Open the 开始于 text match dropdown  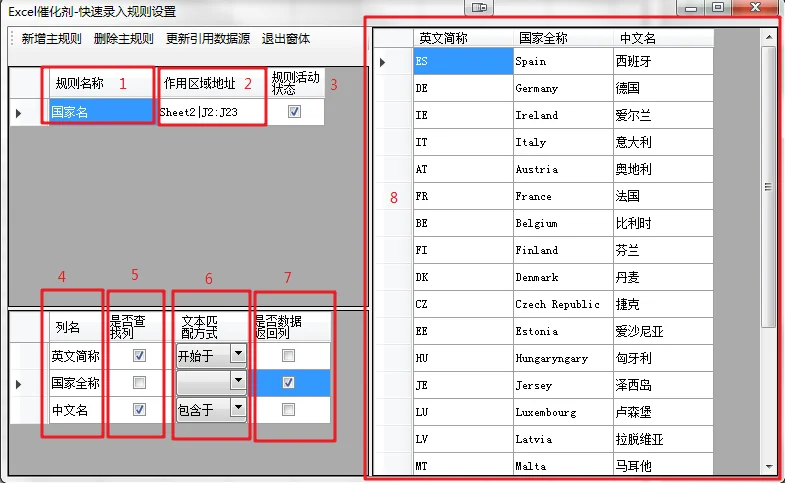point(238,354)
